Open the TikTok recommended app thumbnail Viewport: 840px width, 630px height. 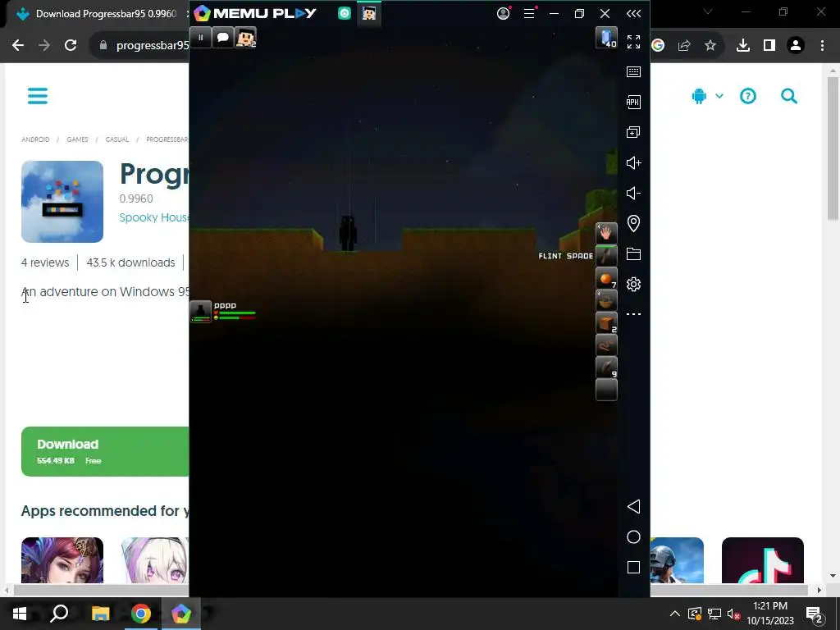[762, 559]
